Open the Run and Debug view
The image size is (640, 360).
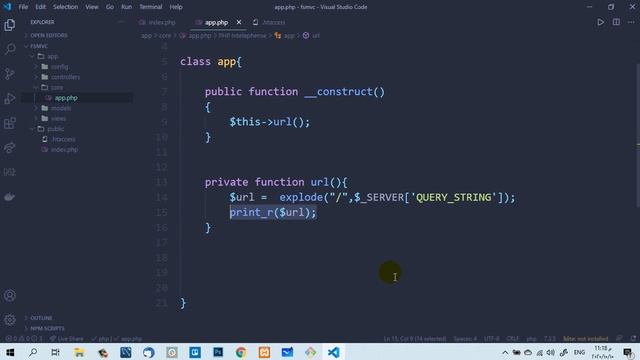click(10, 98)
